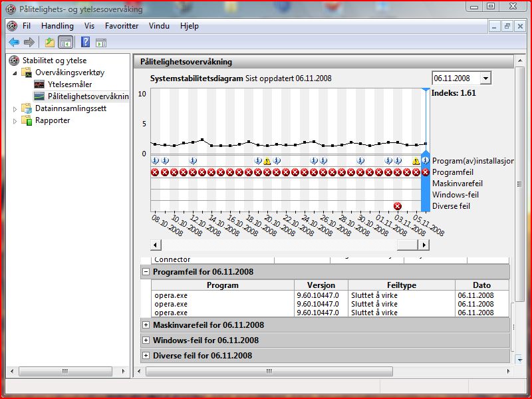This screenshot has width=532, height=399.
Task: Click the first info icon at 08.10.2008
Action: (156, 160)
